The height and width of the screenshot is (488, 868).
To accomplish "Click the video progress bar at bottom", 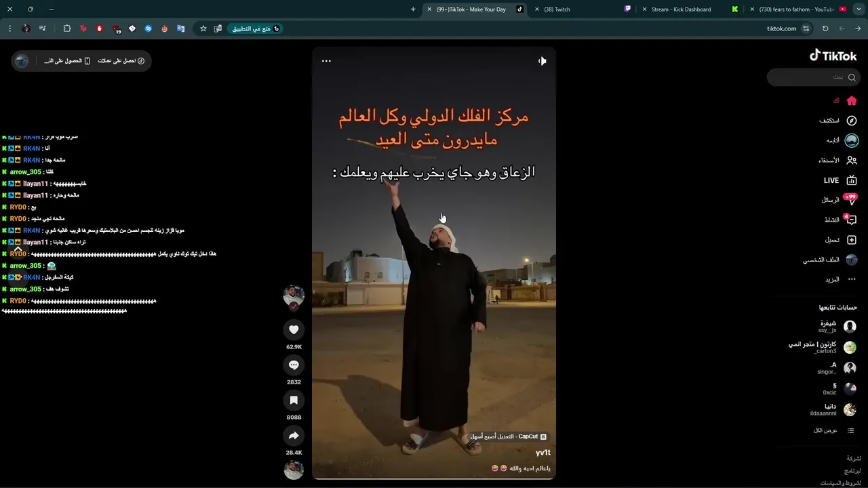I will [x=434, y=479].
